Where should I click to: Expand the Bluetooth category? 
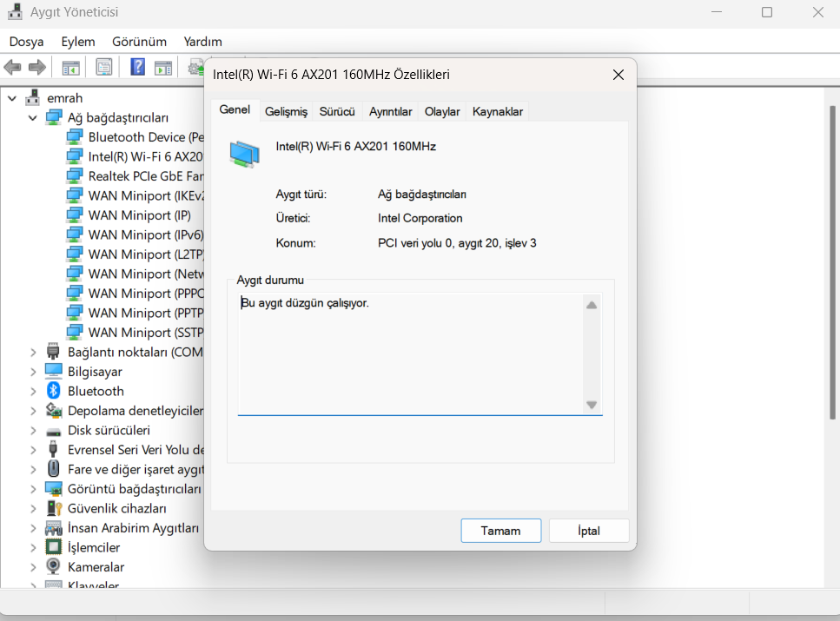pyautogui.click(x=33, y=391)
